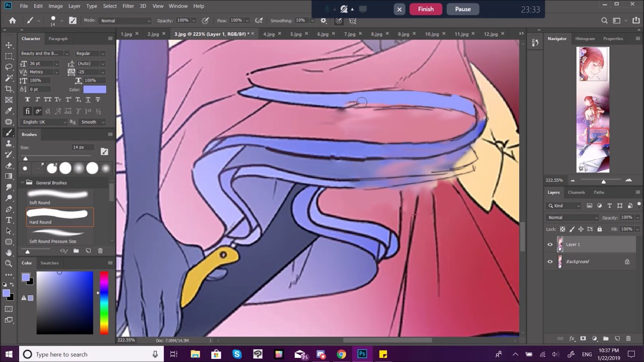The image size is (644, 362).
Task: Create new adjustment layer icon
Action: click(595, 339)
